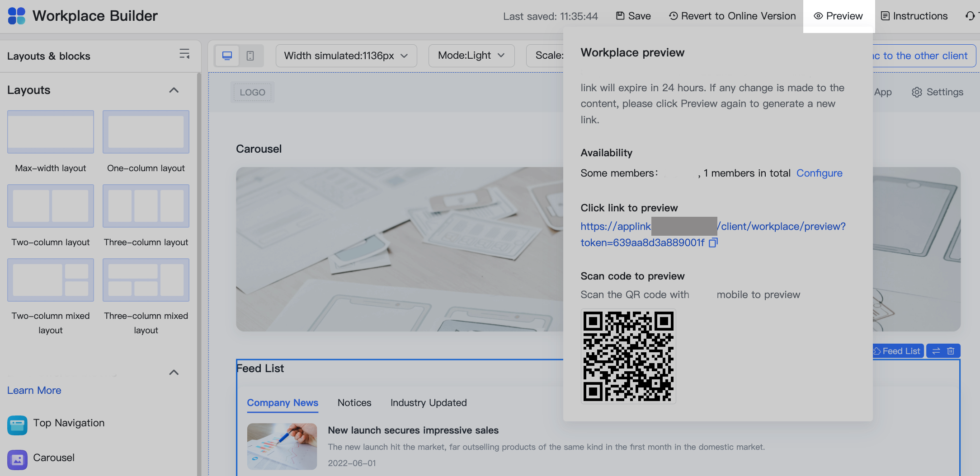This screenshot has width=980, height=476.
Task: Click the Carousel block icon
Action: [17, 459]
